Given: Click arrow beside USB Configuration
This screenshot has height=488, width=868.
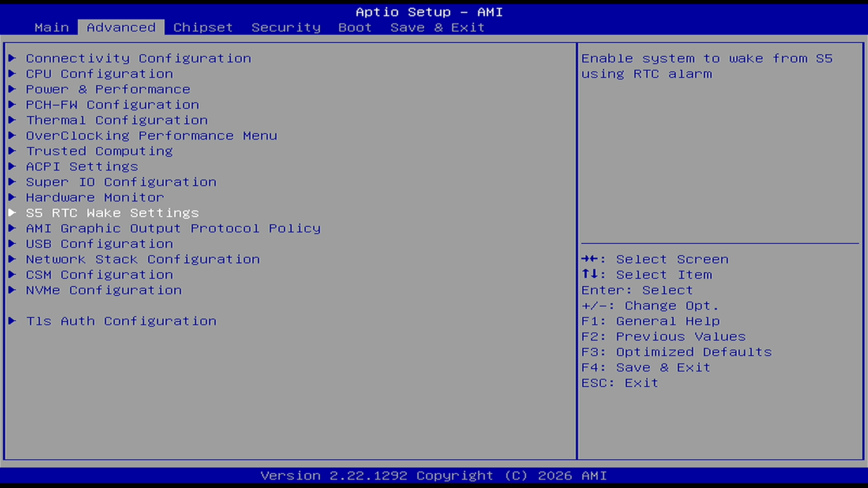Looking at the screenshot, I should (12, 243).
